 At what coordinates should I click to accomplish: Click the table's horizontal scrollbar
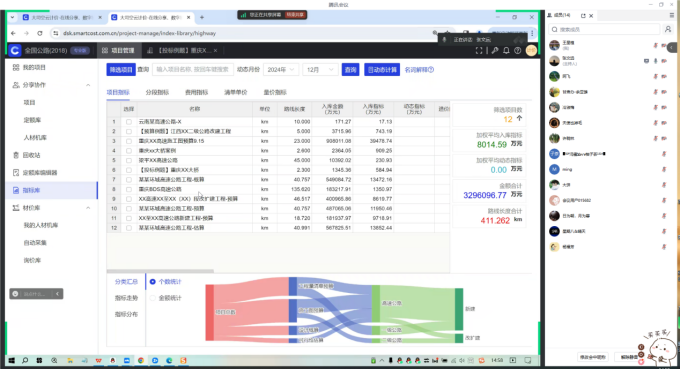tap(160, 271)
